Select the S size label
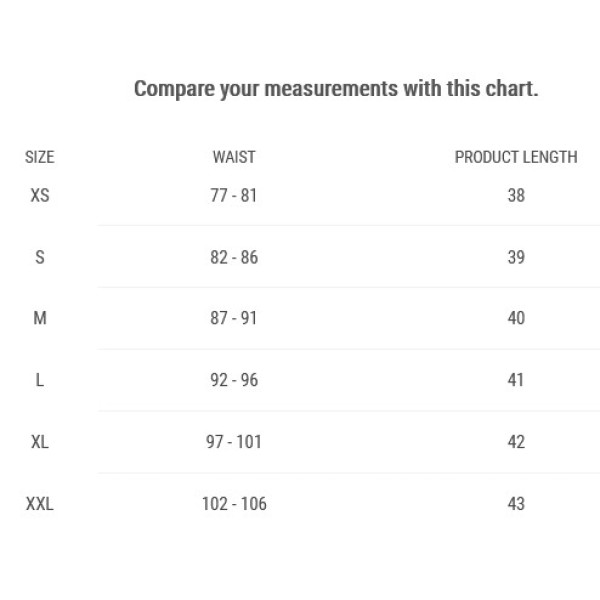The height and width of the screenshot is (600, 600). (40, 257)
